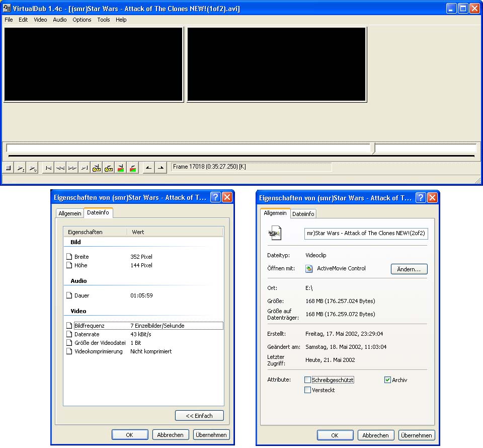Click the Ändern... button

409,269
